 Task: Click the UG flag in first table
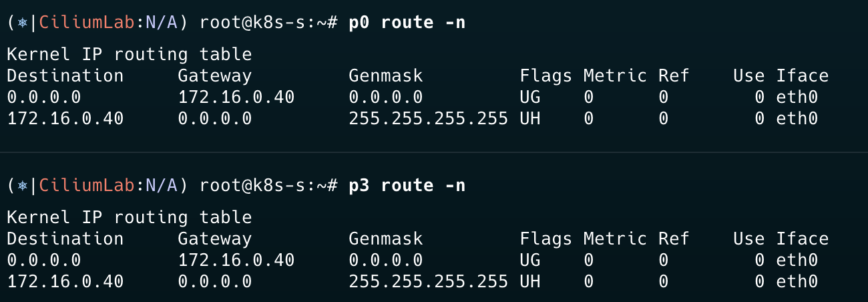[x=530, y=97]
